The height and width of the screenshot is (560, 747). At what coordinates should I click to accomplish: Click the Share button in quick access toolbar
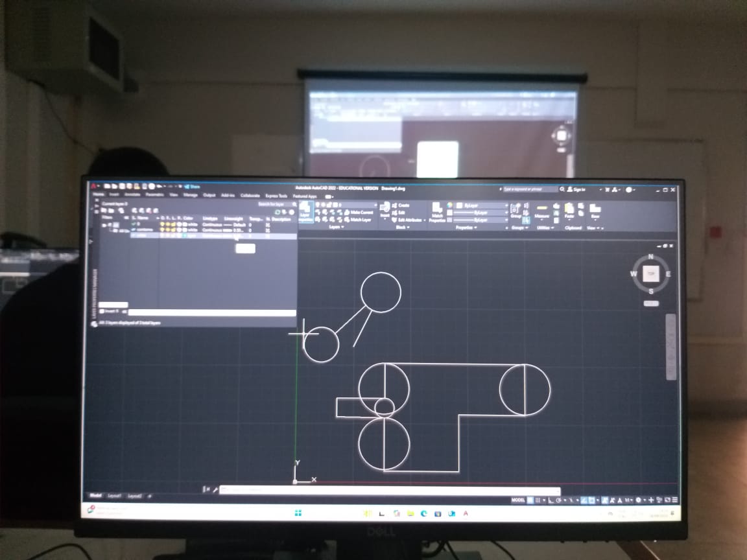(192, 187)
